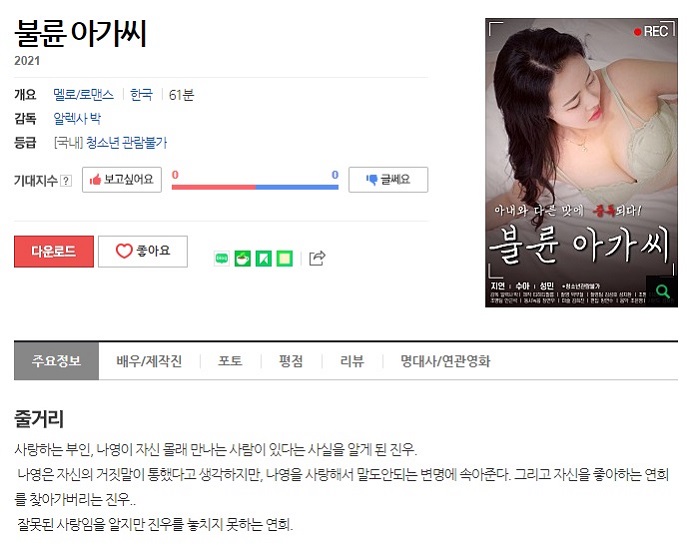Share via the Naver blog speech-bubble icon

click(x=222, y=258)
